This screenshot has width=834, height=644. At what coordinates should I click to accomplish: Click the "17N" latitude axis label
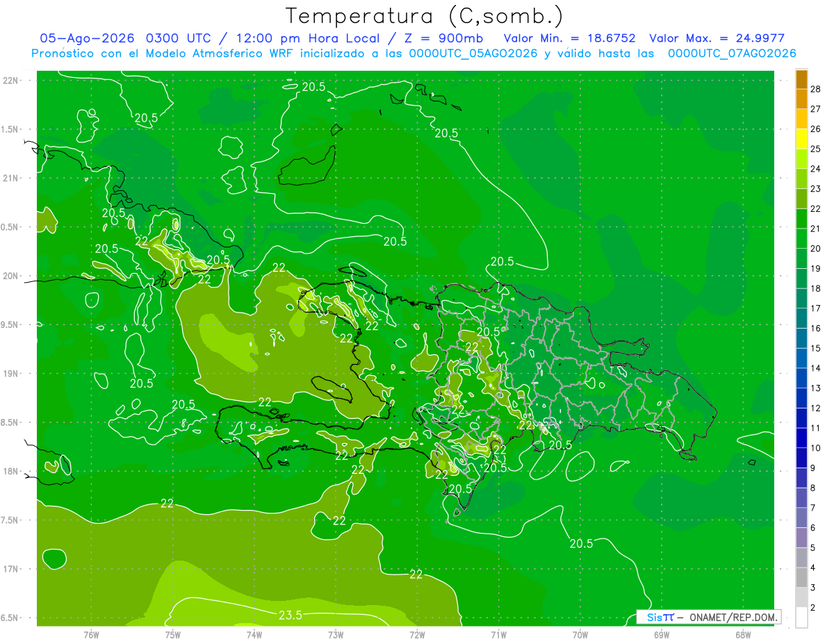click(11, 569)
